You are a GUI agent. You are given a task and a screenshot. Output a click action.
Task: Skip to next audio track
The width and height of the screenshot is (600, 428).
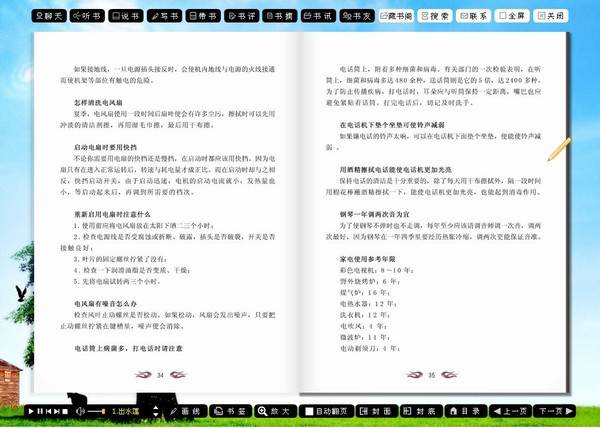tap(57, 411)
